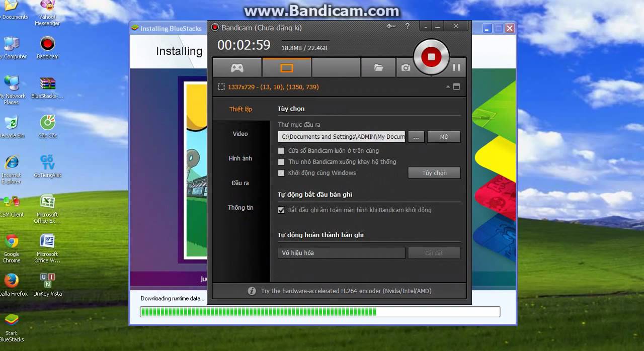Image resolution: width=644 pixels, height=351 pixels.
Task: Click 'Downloading runtime data...' status in BlueStacks installer
Action: click(x=173, y=299)
